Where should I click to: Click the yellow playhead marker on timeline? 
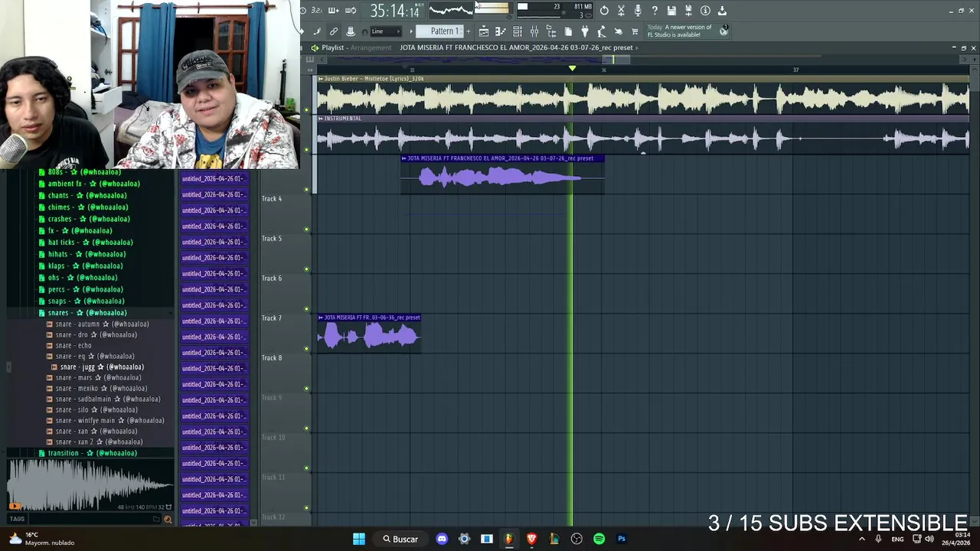pyautogui.click(x=572, y=69)
